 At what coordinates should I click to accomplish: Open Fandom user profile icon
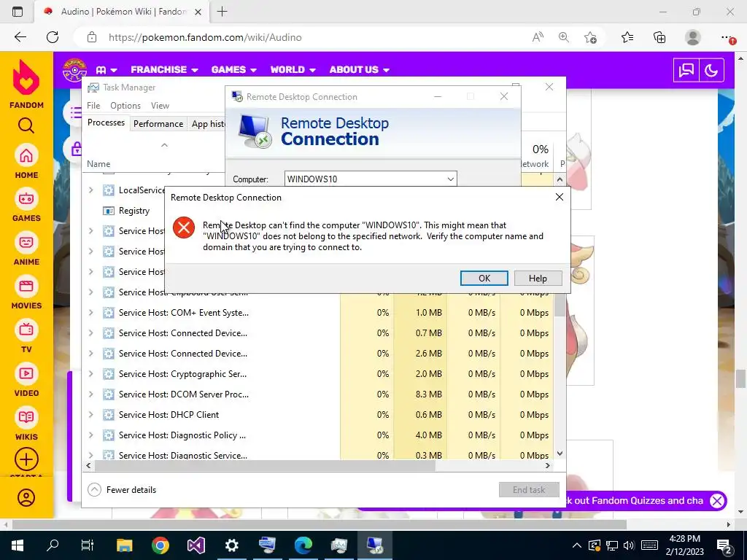click(26, 497)
